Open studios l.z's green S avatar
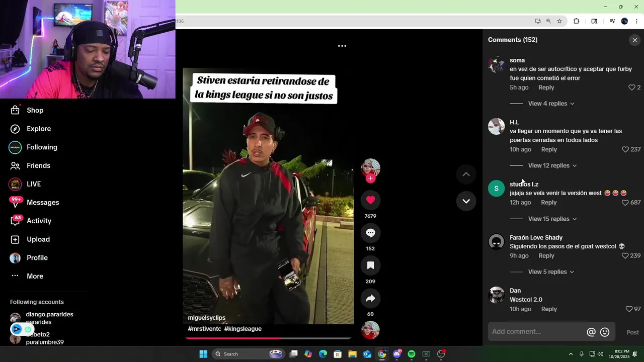 (x=497, y=189)
